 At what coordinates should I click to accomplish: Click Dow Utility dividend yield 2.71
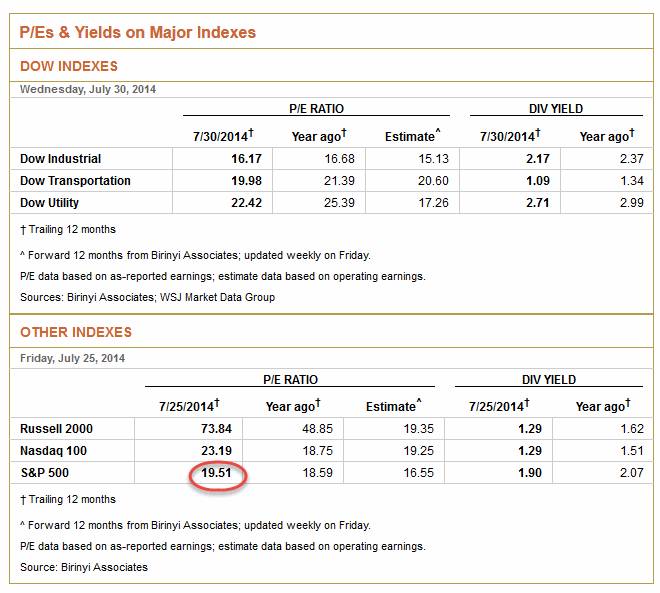(538, 202)
